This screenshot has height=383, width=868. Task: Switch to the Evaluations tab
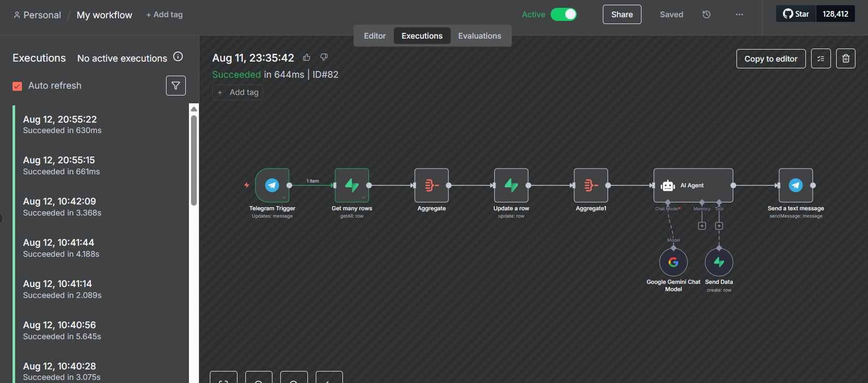480,36
